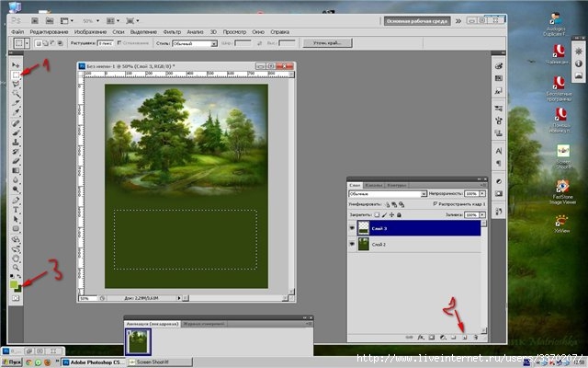Toggle the Сглаживание checkbox
This screenshot has height=368, width=588.
[119, 43]
